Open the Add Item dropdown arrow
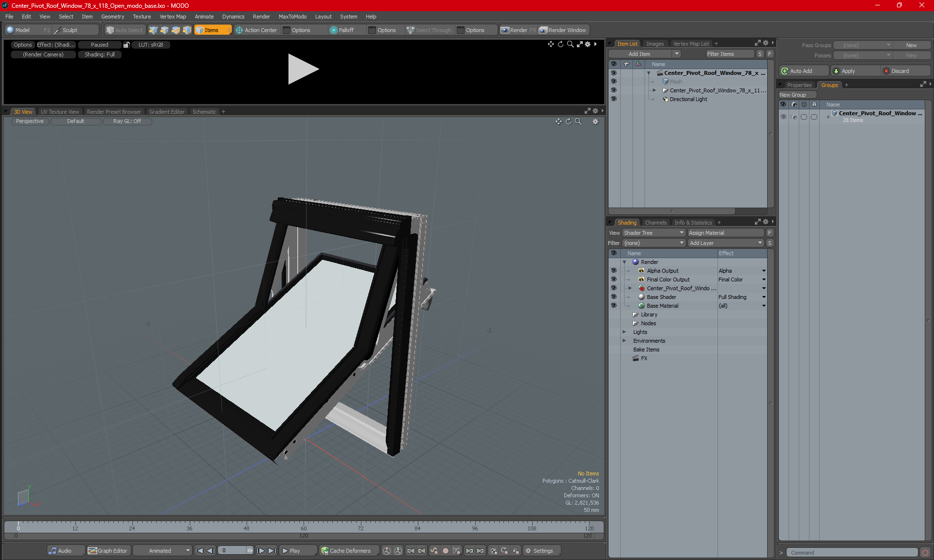Viewport: 934px width, 560px height. point(677,54)
